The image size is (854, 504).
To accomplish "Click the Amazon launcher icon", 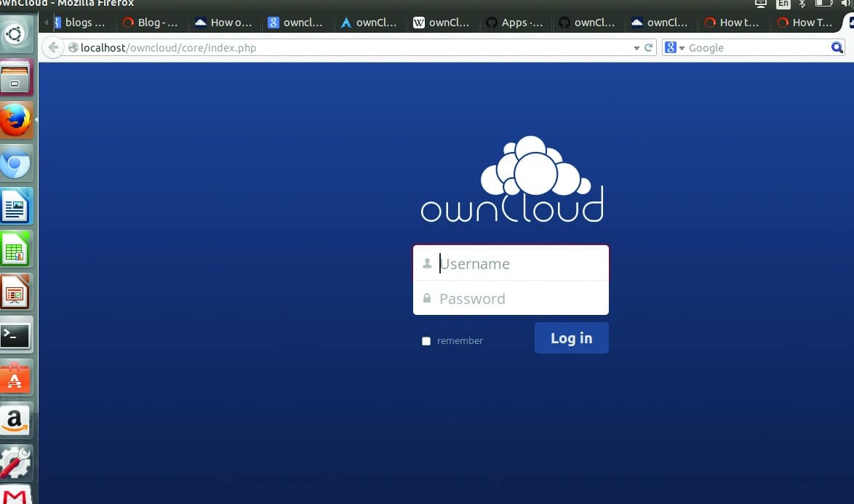I will (x=15, y=420).
